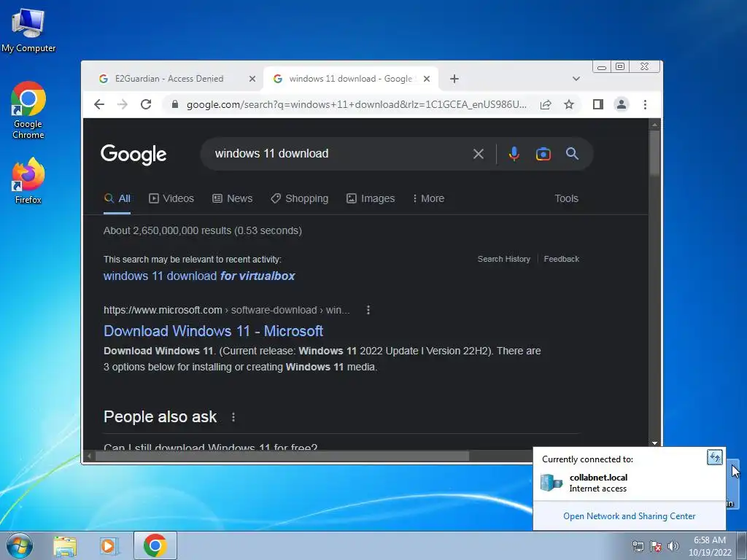
Task: Switch to Images results
Action: (x=371, y=198)
